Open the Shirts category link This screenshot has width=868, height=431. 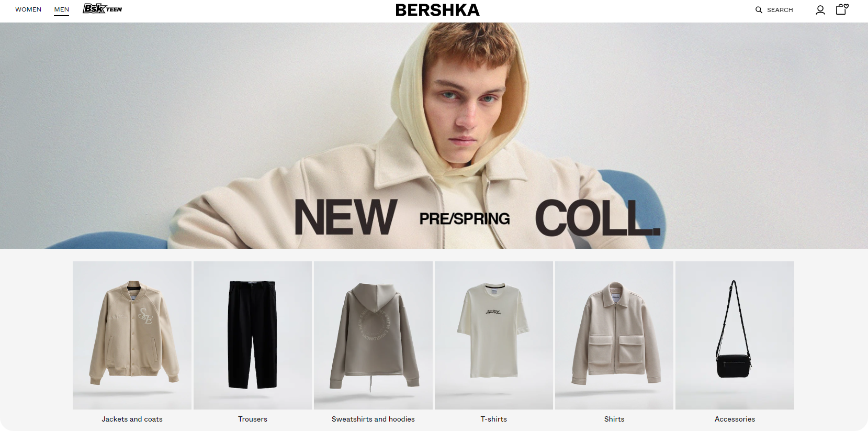pos(614,419)
